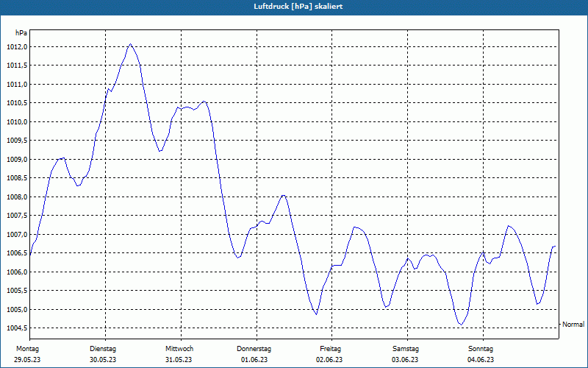Click the date 03.06.23

click(x=406, y=360)
